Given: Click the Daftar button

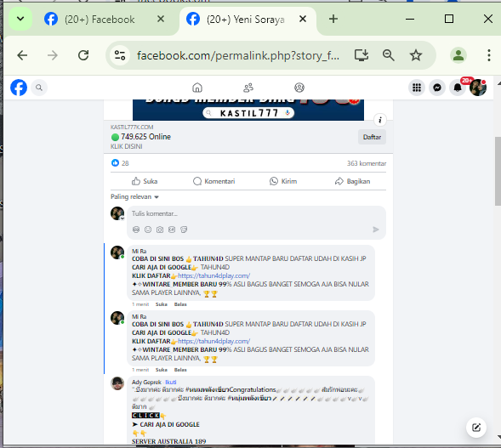Looking at the screenshot, I should (372, 137).
